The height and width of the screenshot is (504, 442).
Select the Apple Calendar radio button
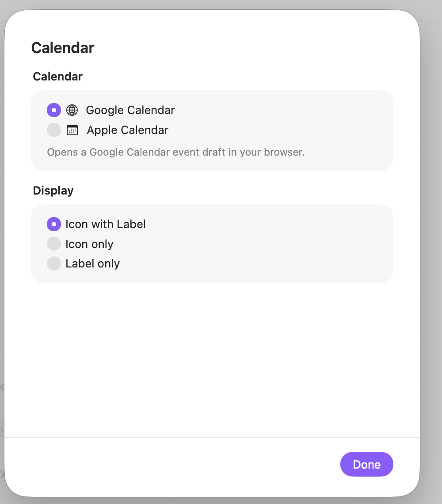tap(54, 130)
